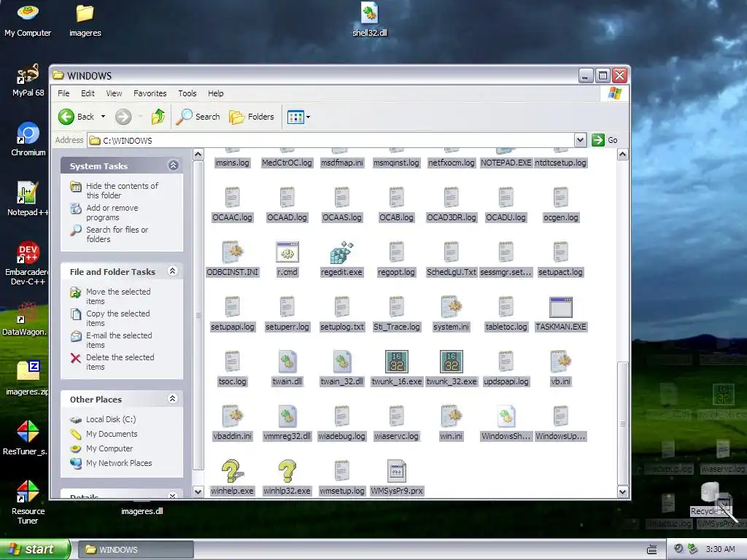Collapse the Other Places panel
The height and width of the screenshot is (560, 747).
coord(173,399)
